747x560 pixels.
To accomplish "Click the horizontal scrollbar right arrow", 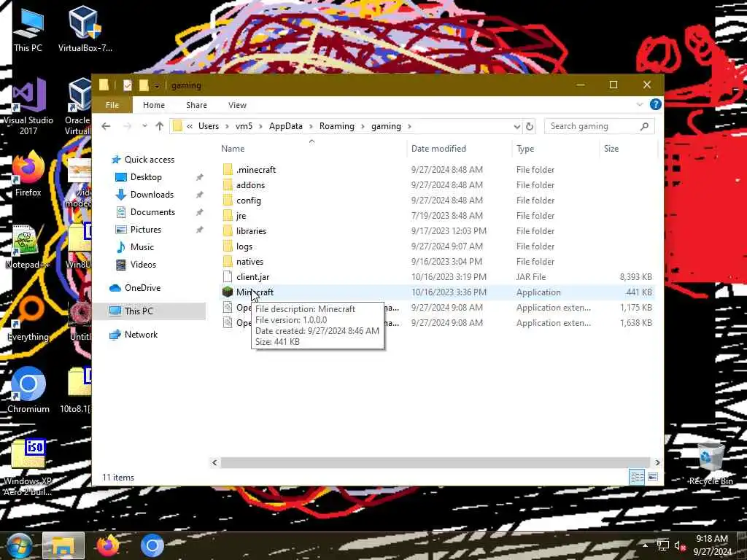I will coord(657,462).
